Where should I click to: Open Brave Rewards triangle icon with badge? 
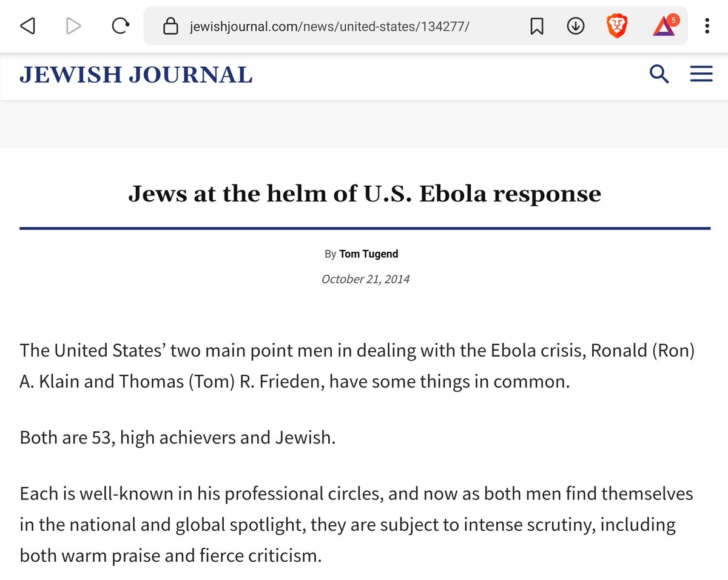tap(666, 25)
